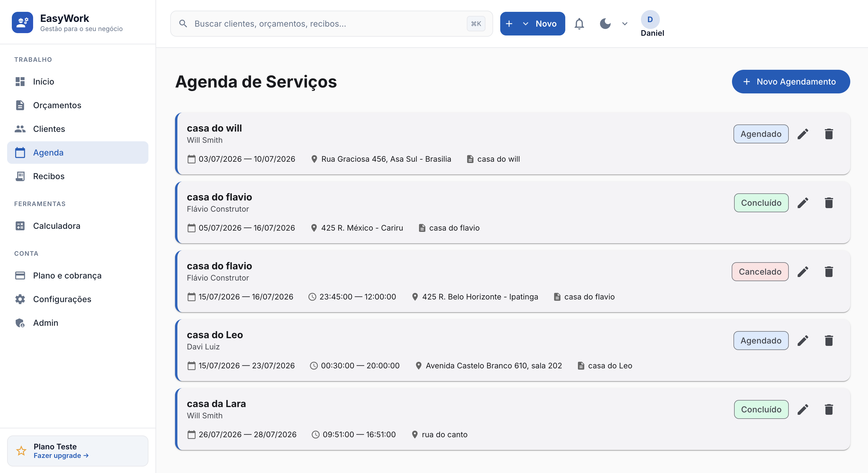Click the ⌘K shortcut badge
The image size is (868, 473).
click(476, 24)
